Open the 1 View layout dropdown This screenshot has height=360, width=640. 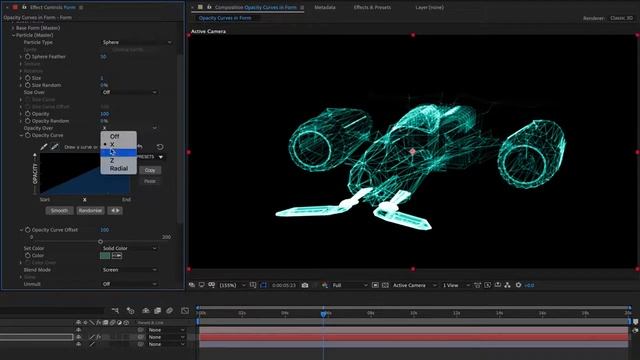click(456, 285)
